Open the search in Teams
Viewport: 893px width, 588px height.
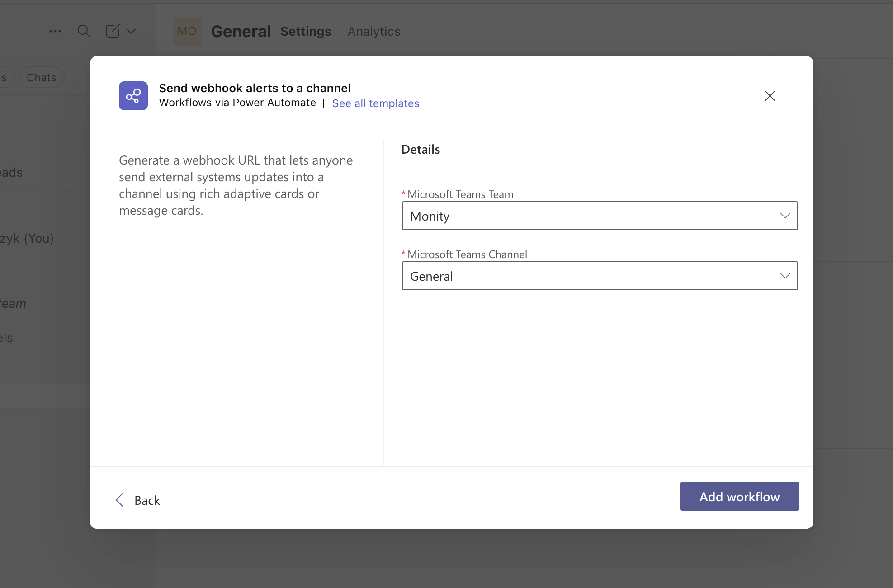[84, 31]
